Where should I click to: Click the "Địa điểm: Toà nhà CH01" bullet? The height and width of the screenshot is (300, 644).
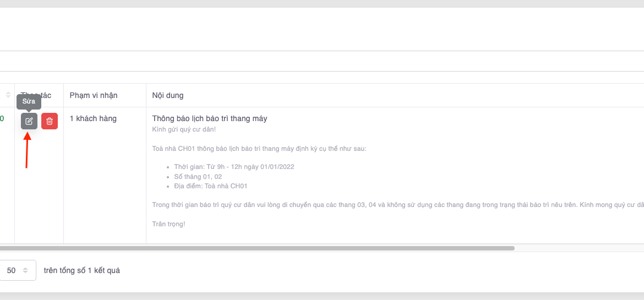point(210,186)
